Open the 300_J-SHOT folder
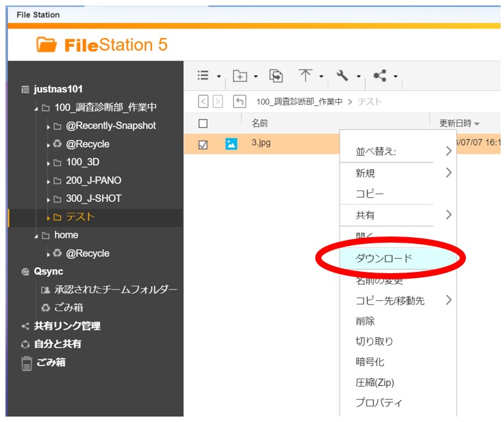This screenshot has width=504, height=422. (94, 198)
